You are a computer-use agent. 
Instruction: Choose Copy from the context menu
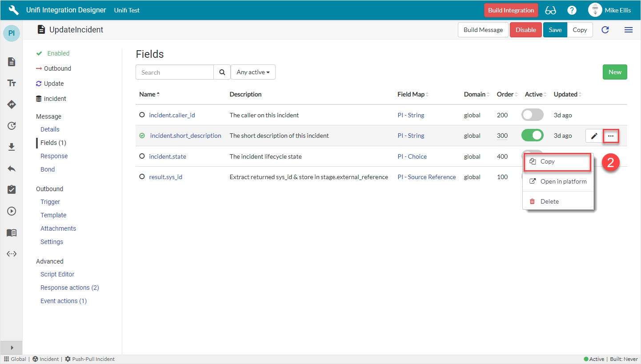[x=548, y=162]
